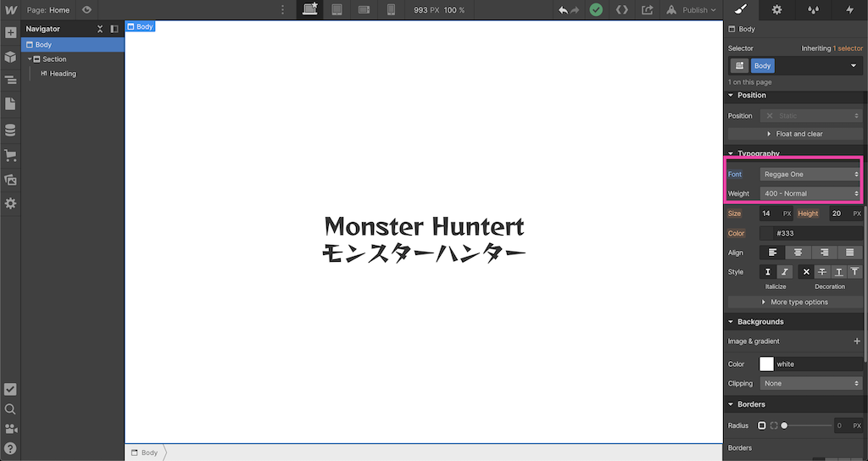The width and height of the screenshot is (868, 461).
Task: Open the Font Reggae One dropdown
Action: pyautogui.click(x=810, y=175)
